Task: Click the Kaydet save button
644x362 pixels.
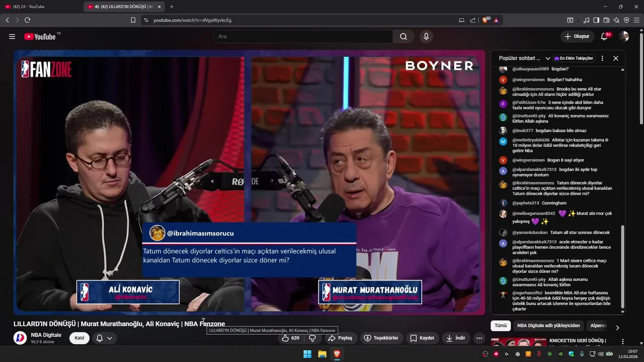Action: pyautogui.click(x=422, y=338)
